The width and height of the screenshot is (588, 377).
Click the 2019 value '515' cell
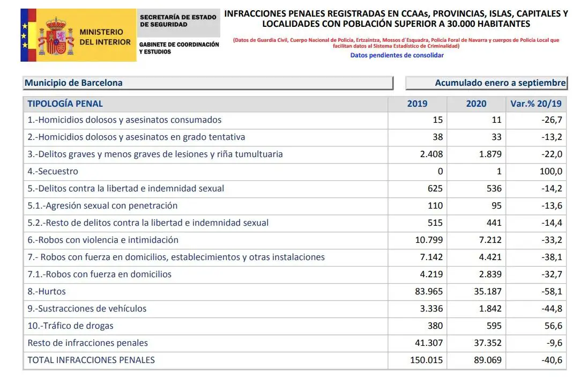(x=418, y=223)
